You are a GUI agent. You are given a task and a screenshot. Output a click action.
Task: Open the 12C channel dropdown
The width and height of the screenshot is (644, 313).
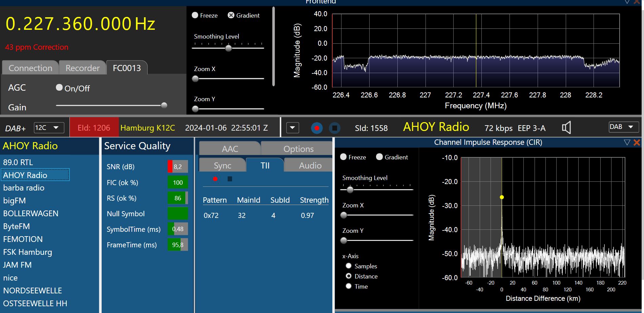pyautogui.click(x=49, y=128)
